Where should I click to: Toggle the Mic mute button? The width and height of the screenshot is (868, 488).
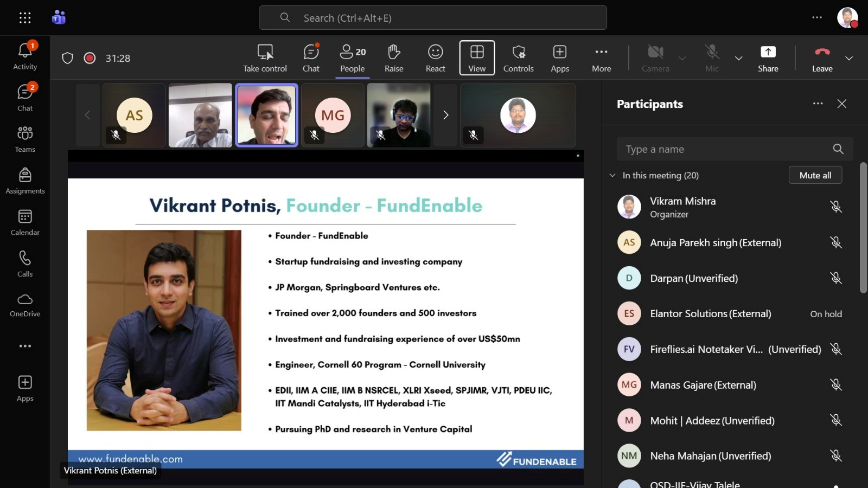[712, 58]
